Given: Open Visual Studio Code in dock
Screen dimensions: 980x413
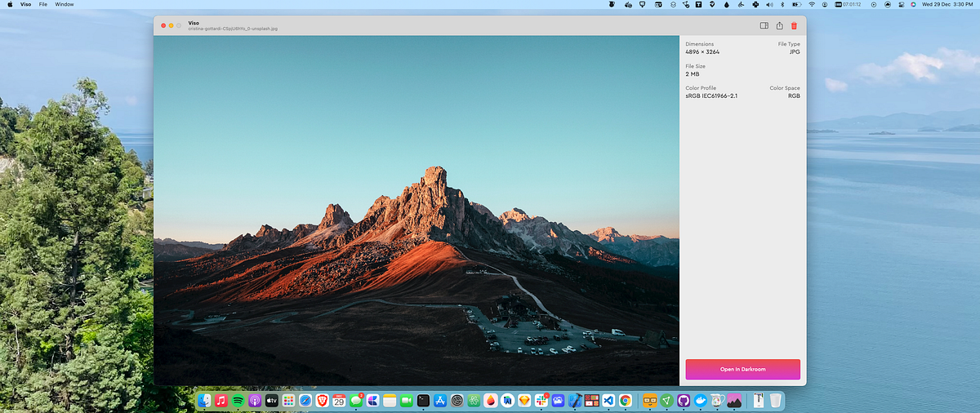Looking at the screenshot, I should (608, 401).
